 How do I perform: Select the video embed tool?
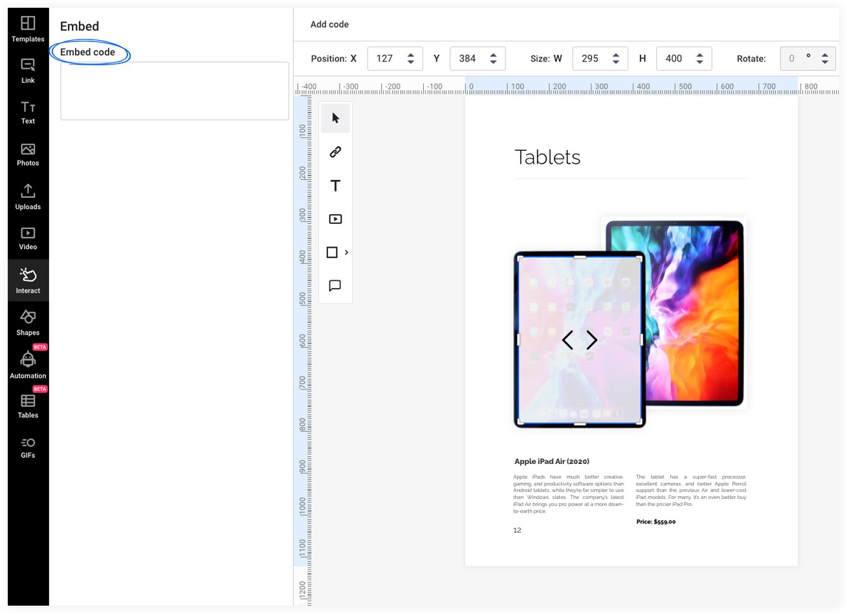click(335, 219)
